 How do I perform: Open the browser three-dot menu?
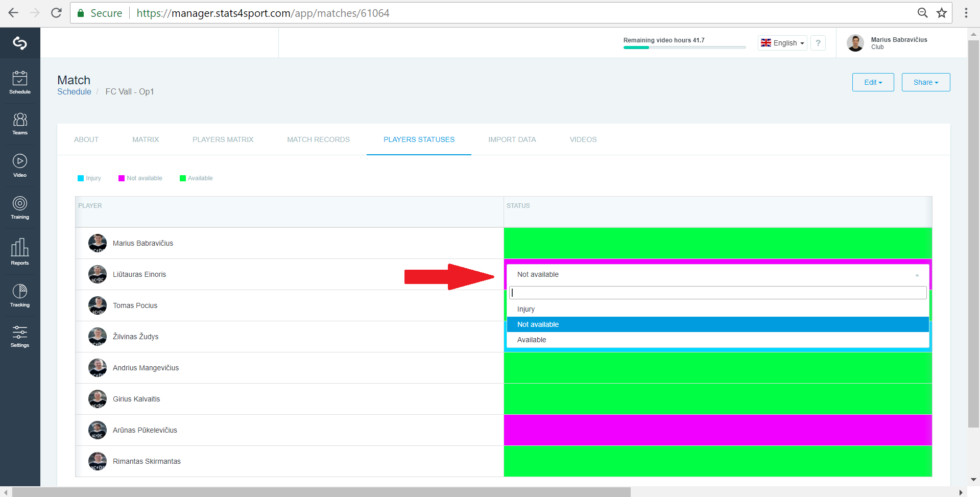point(966,13)
